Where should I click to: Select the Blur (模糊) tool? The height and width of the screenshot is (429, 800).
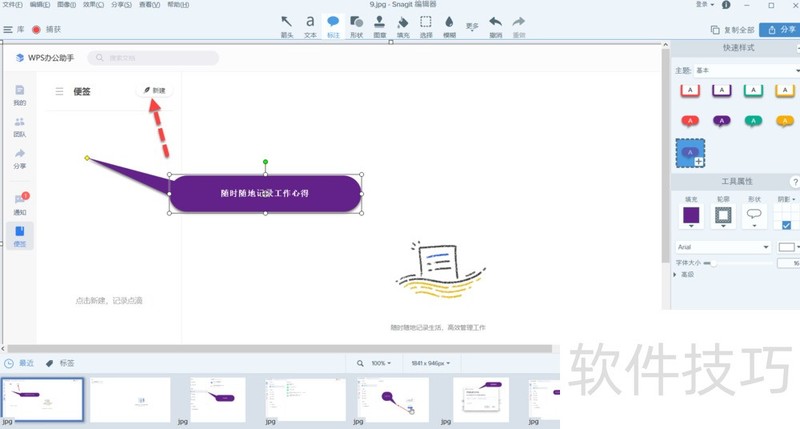pos(449,24)
